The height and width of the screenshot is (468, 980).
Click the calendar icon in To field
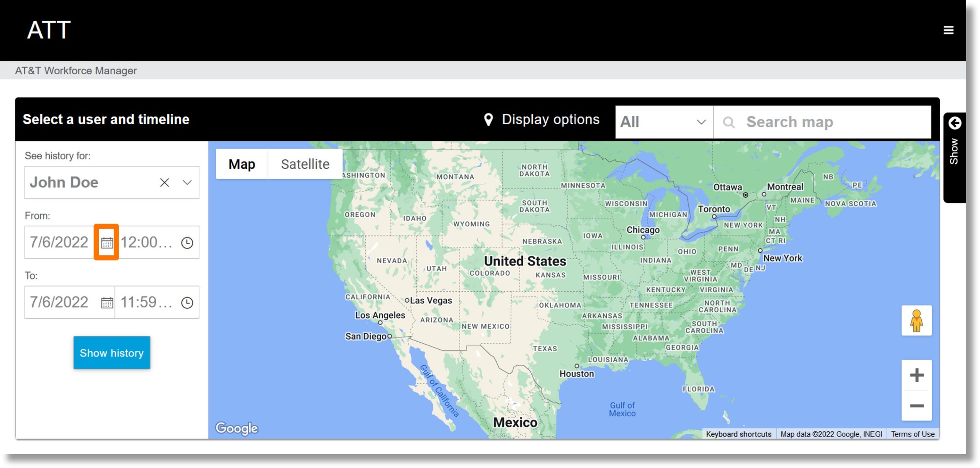(x=106, y=301)
